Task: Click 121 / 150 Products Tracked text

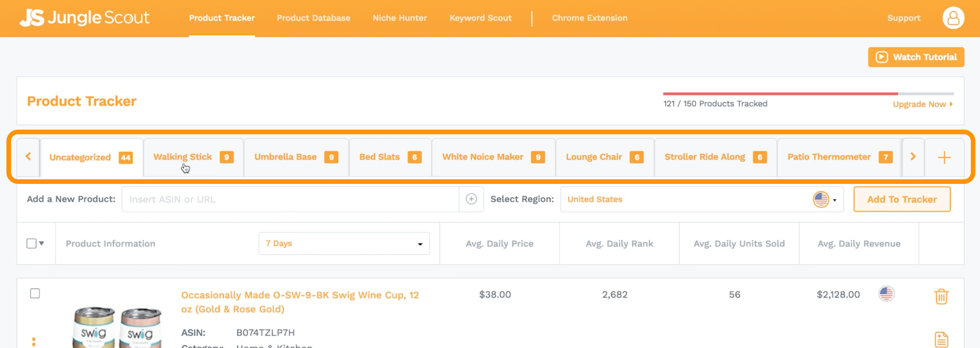Action: [715, 104]
